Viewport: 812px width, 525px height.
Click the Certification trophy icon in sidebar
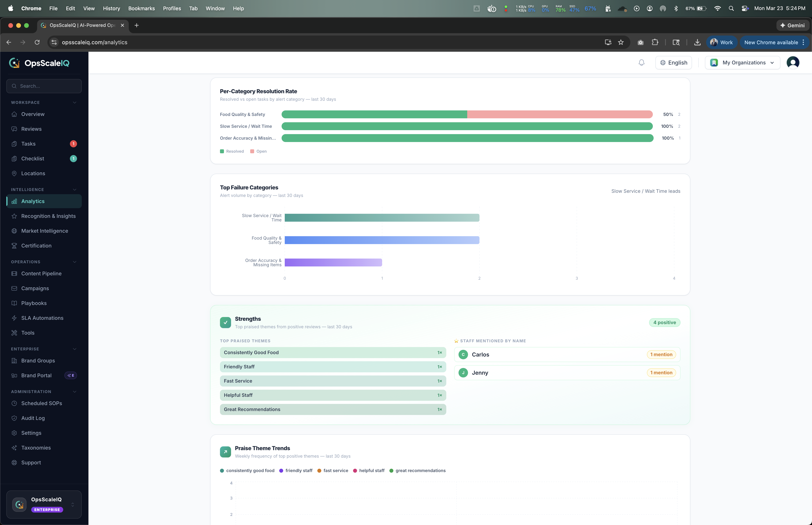point(14,246)
